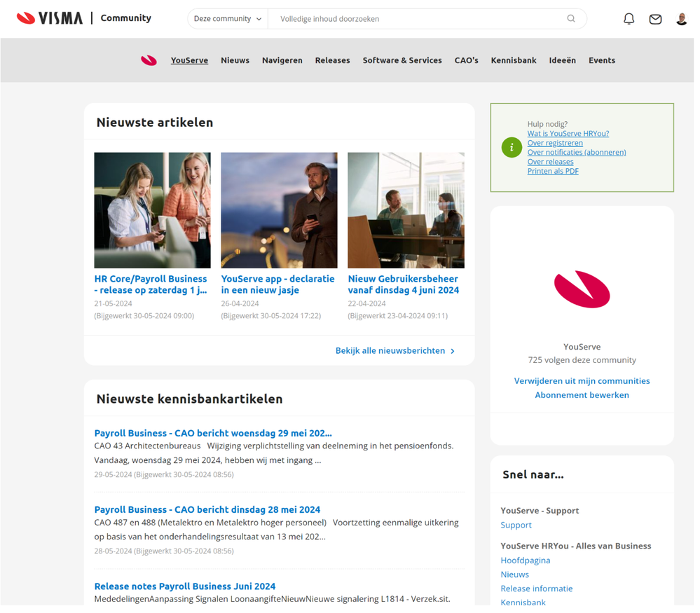Viewport: 700px width, 613px height.
Task: Open YouServe app declaratie article
Action: [x=277, y=284]
